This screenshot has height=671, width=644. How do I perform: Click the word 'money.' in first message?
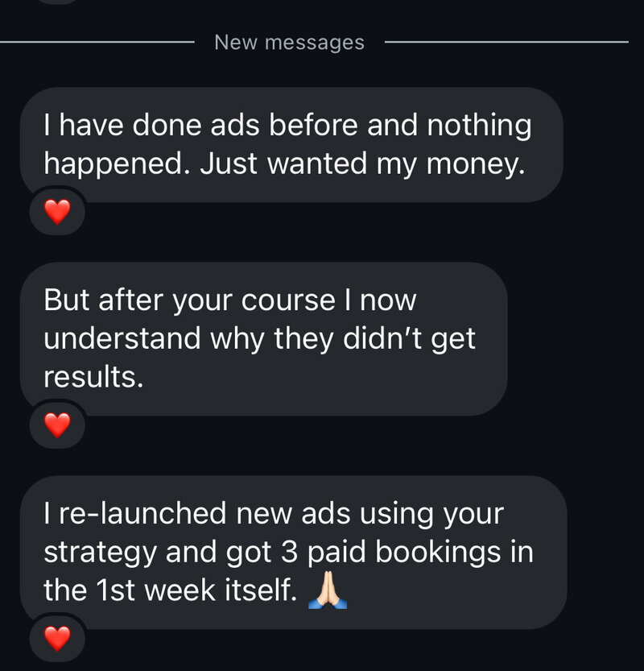[x=476, y=165]
